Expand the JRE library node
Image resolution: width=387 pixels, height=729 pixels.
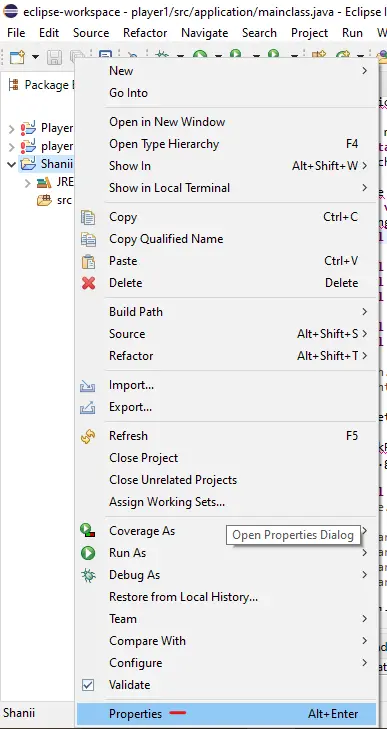click(x=27, y=183)
